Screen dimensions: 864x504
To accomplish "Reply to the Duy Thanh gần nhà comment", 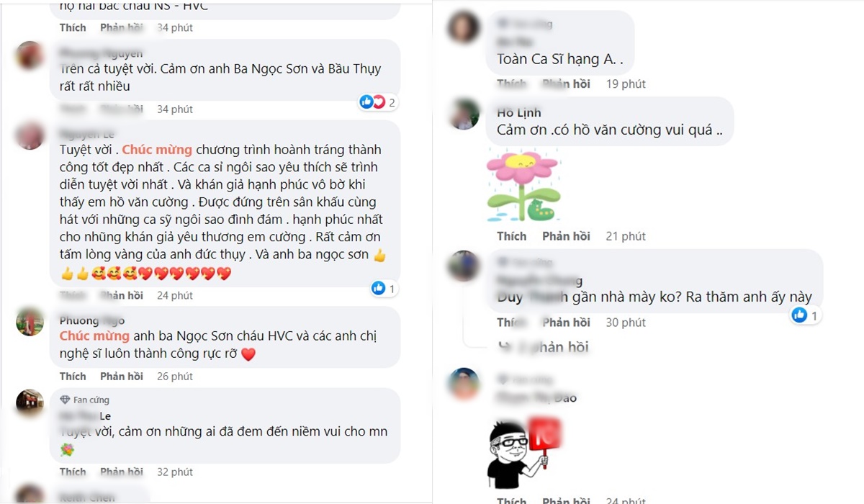I will tap(566, 323).
